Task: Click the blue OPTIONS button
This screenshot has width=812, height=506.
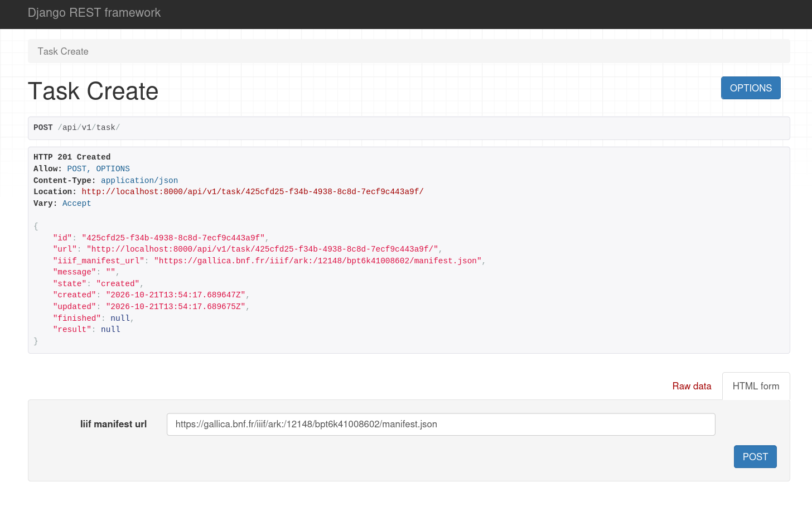Action: (751, 88)
